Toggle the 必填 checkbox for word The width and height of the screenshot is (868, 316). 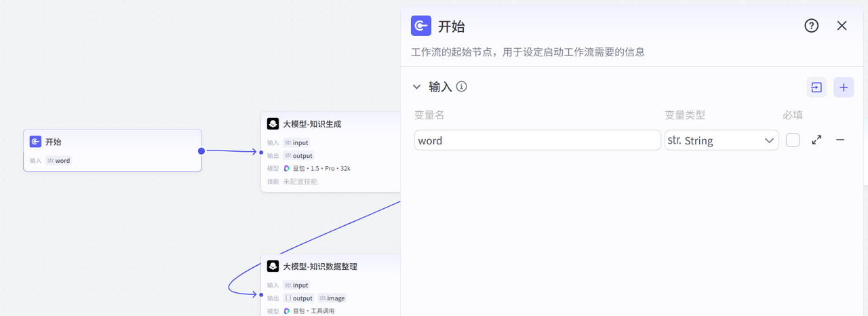[793, 140]
